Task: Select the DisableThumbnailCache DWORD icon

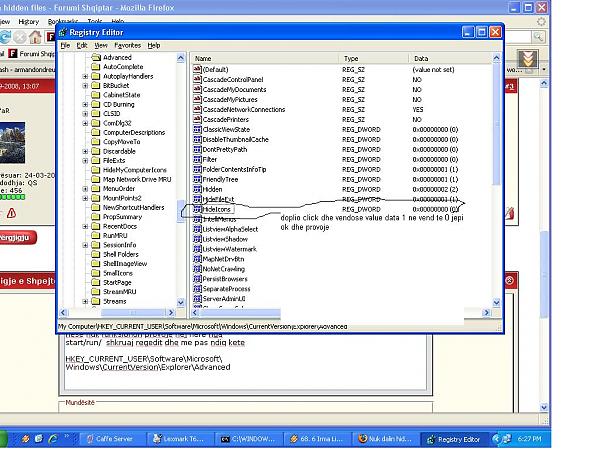Action: 197,139
